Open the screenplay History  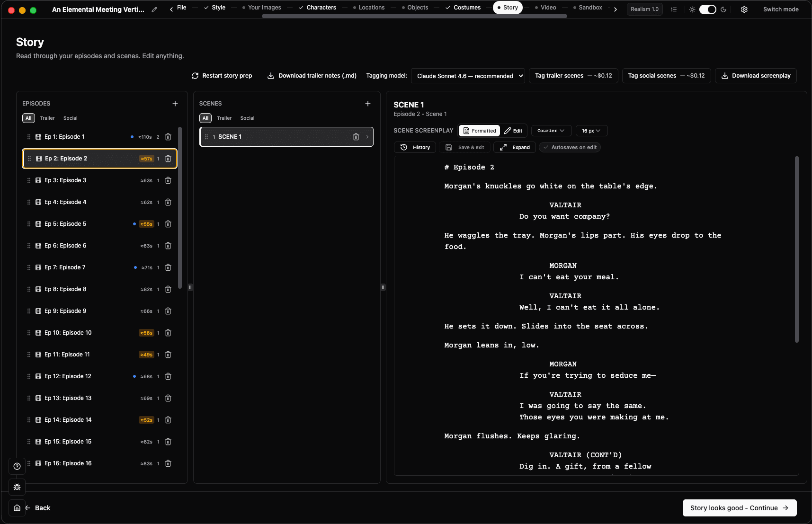pyautogui.click(x=415, y=147)
